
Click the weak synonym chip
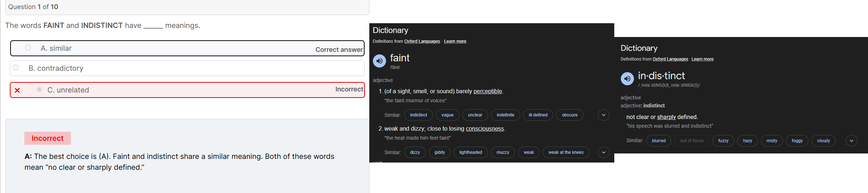pyautogui.click(x=529, y=152)
